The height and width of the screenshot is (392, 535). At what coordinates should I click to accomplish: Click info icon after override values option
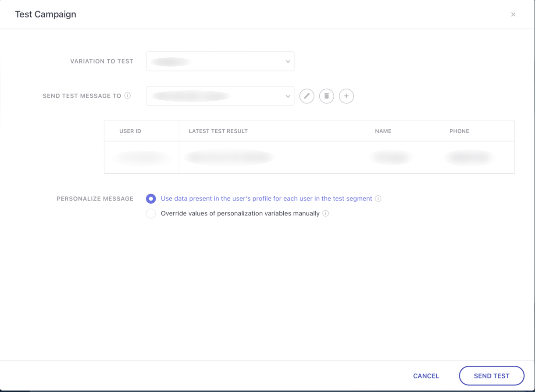(325, 213)
